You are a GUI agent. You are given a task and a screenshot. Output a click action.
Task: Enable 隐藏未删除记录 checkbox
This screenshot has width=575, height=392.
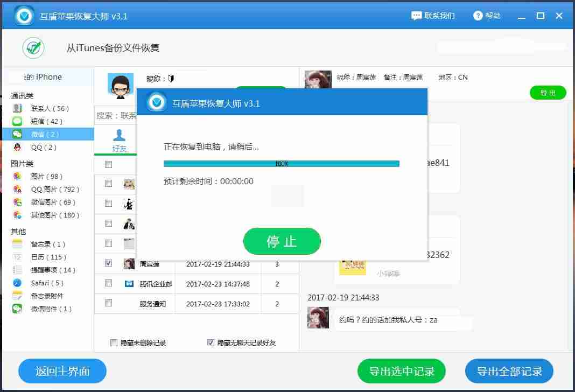114,342
